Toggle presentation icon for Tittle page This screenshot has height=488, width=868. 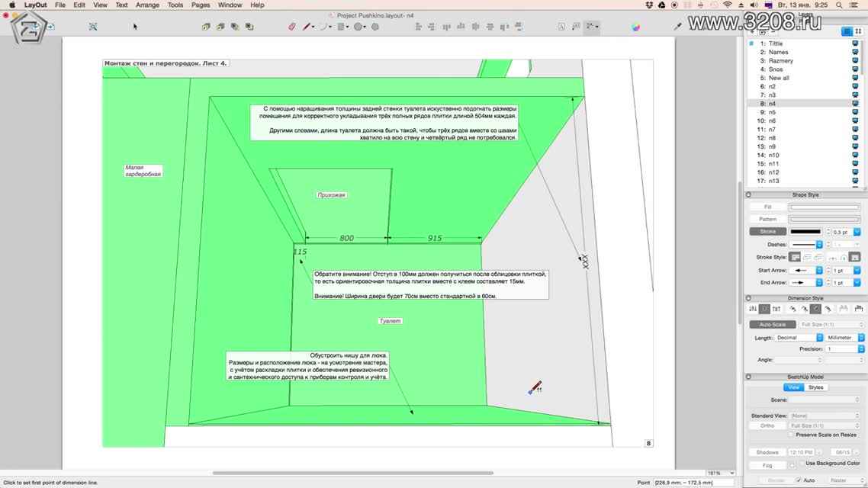[x=855, y=43]
